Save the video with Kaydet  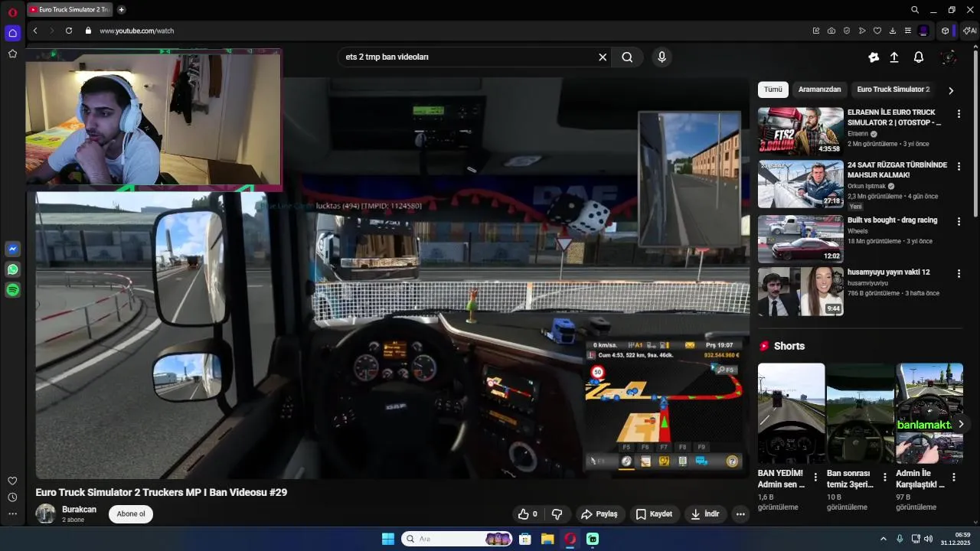655,514
